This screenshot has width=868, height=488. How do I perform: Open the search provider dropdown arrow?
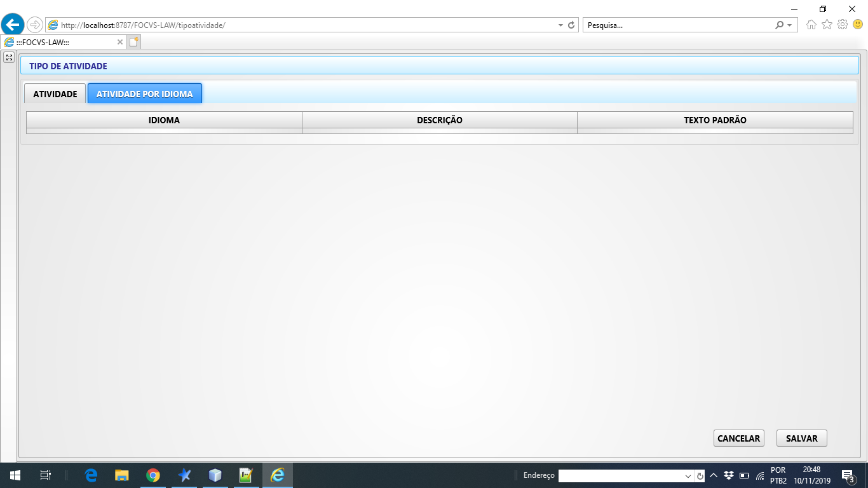click(x=789, y=25)
